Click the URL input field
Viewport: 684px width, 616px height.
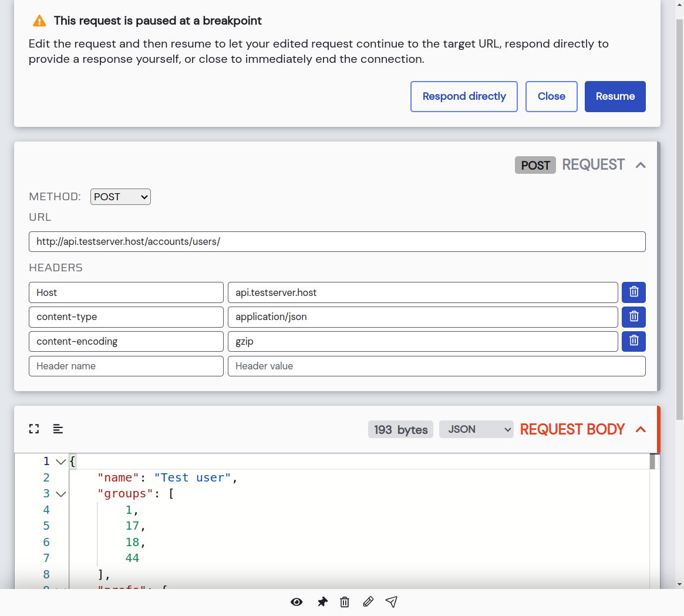(337, 241)
